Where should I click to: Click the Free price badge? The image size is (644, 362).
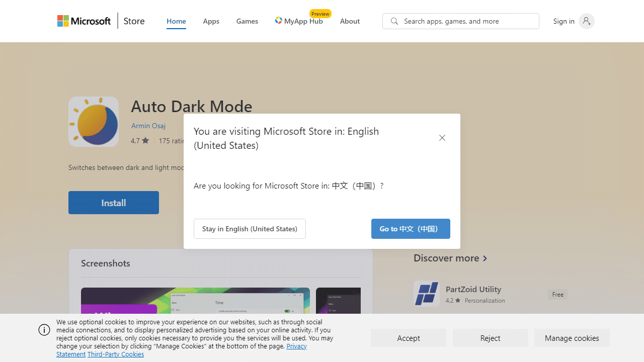pyautogui.click(x=557, y=295)
